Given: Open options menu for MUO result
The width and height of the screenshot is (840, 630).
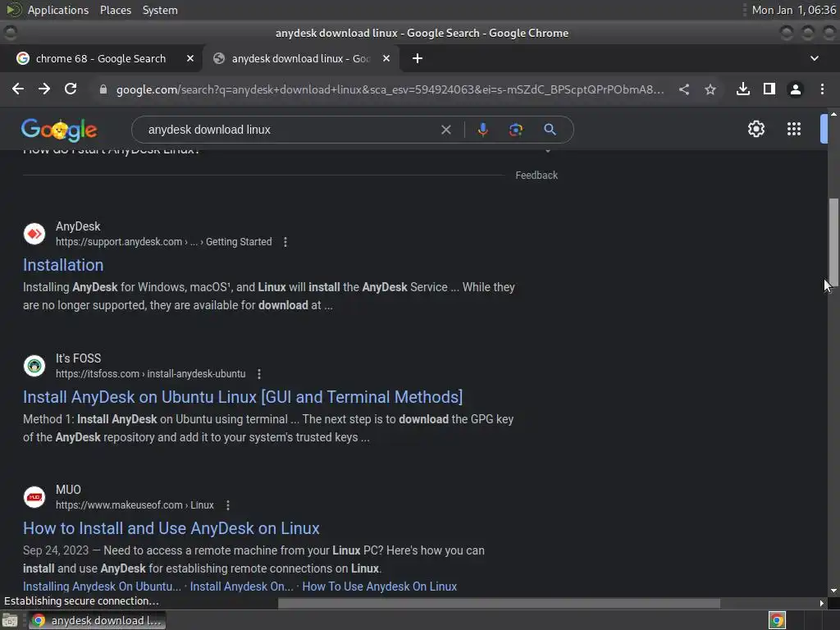Looking at the screenshot, I should coord(228,505).
